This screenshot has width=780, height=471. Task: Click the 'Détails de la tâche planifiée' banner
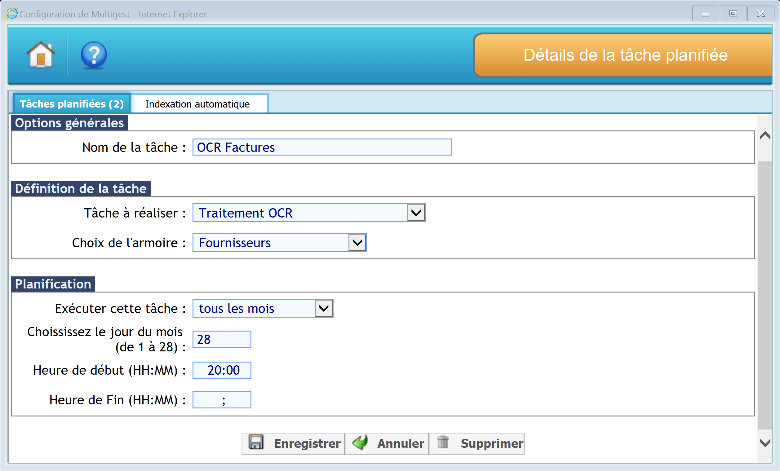[625, 55]
